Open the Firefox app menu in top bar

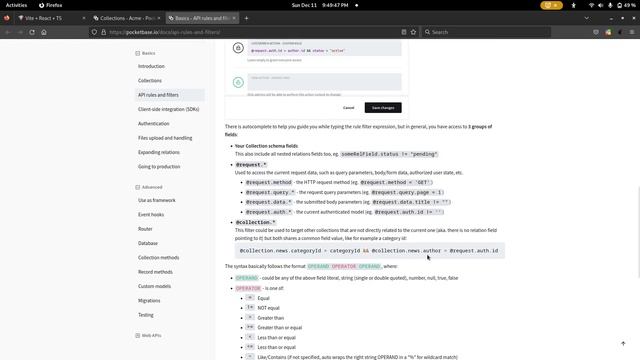click(x=50, y=5)
